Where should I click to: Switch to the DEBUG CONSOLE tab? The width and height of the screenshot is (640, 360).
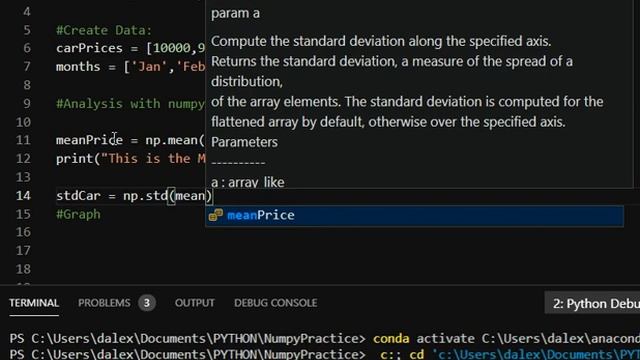tap(276, 303)
